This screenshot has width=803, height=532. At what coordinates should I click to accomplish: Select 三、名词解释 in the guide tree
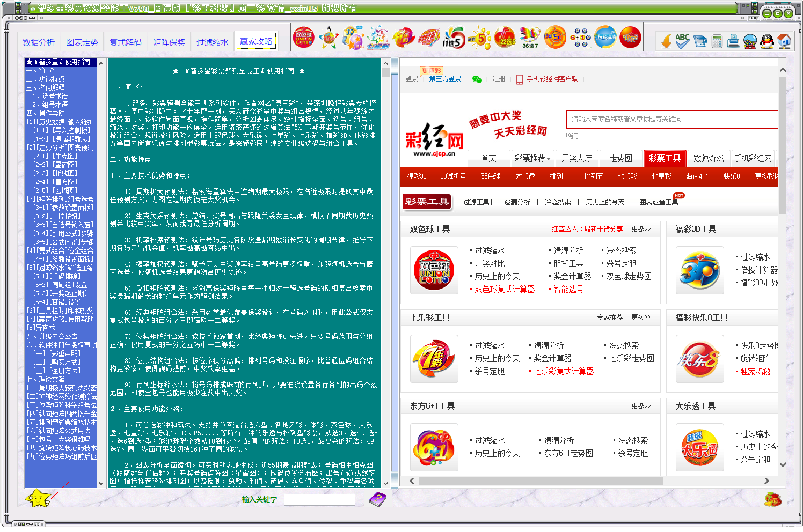coord(46,87)
